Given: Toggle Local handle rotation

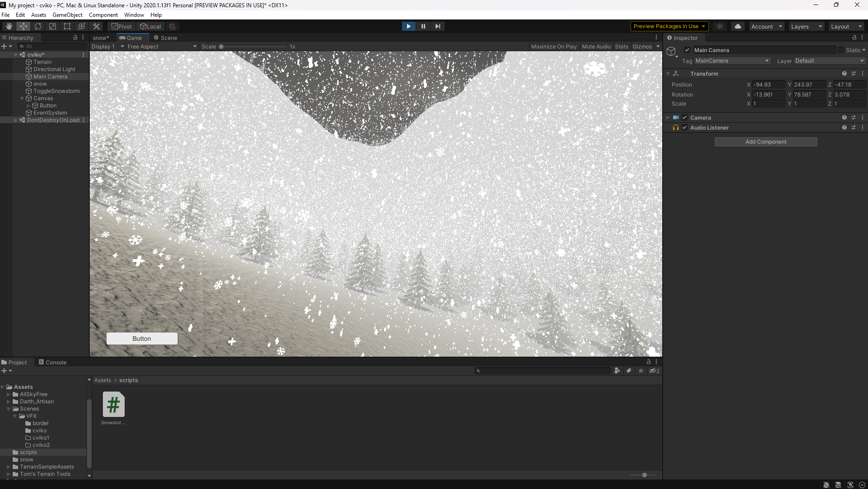Looking at the screenshot, I should tap(150, 26).
